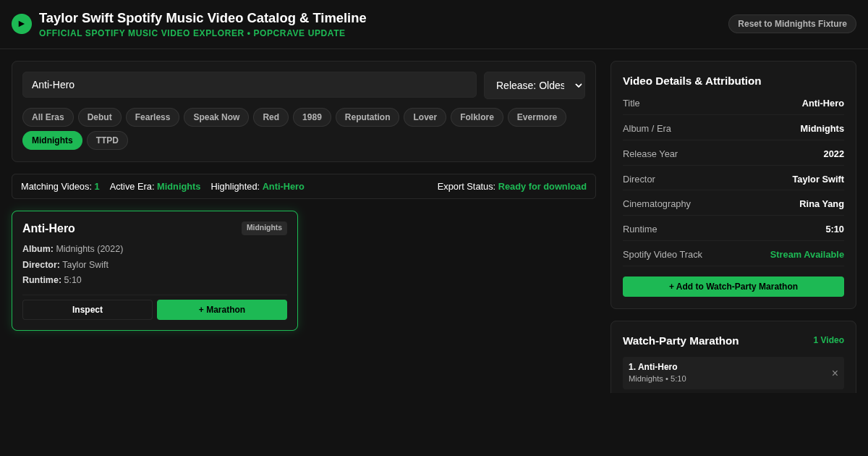Click the 1 Video marathon count
This screenshot has width=868, height=456.
(x=828, y=340)
